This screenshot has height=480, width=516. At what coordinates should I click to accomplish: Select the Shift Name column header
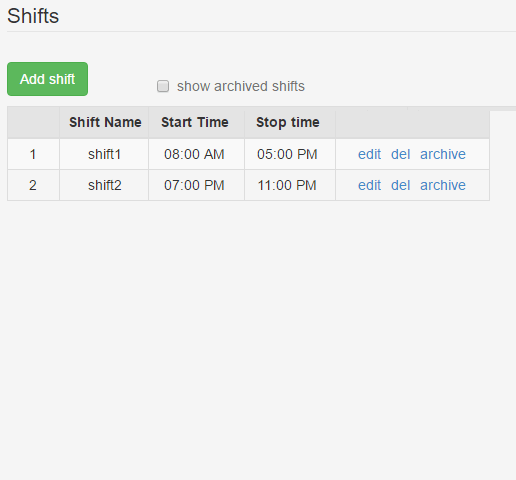coord(105,122)
